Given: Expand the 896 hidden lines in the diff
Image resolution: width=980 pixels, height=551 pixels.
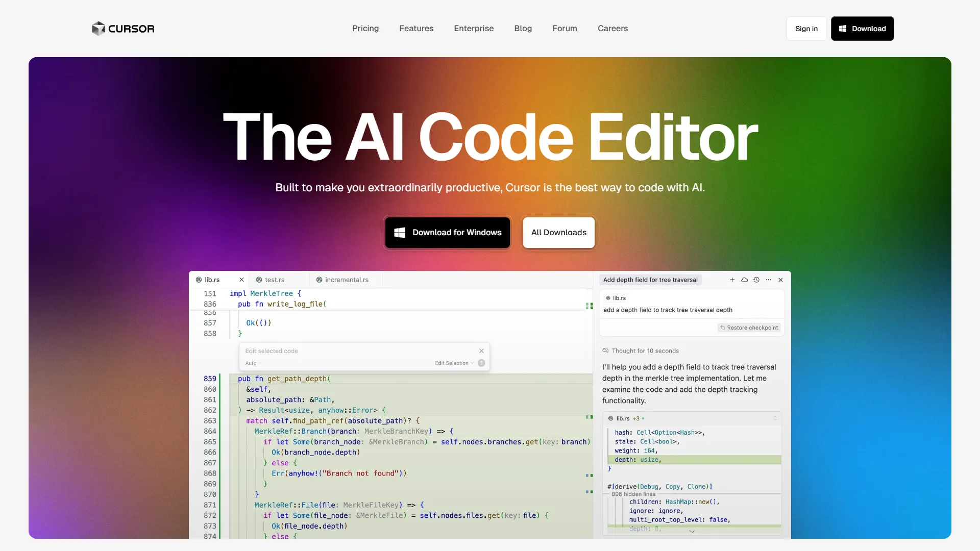Looking at the screenshot, I should coord(633,494).
